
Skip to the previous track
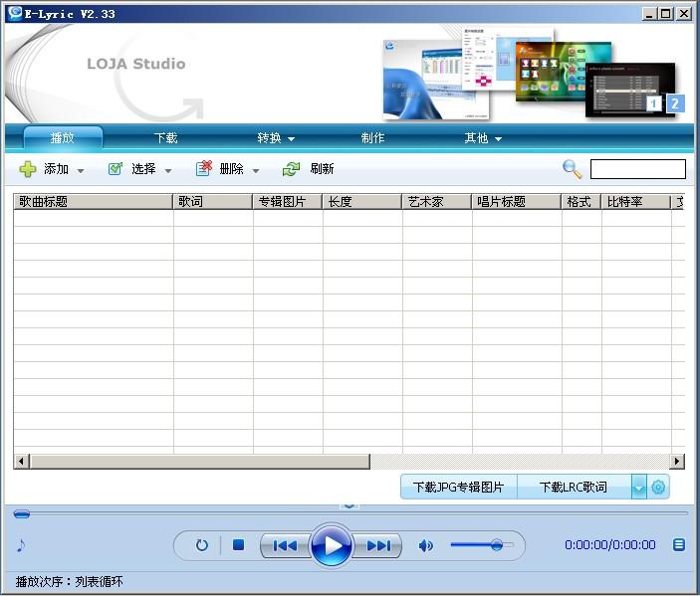click(x=285, y=545)
